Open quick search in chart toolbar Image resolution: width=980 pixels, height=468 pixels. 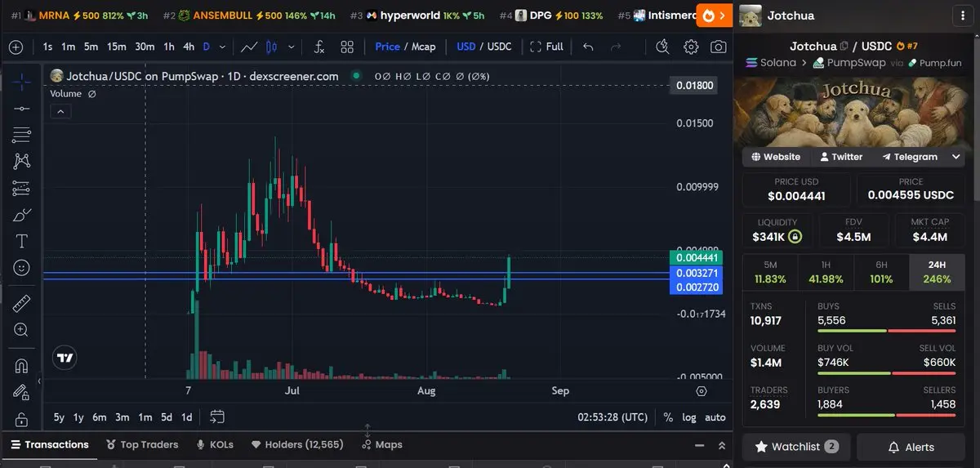(663, 47)
